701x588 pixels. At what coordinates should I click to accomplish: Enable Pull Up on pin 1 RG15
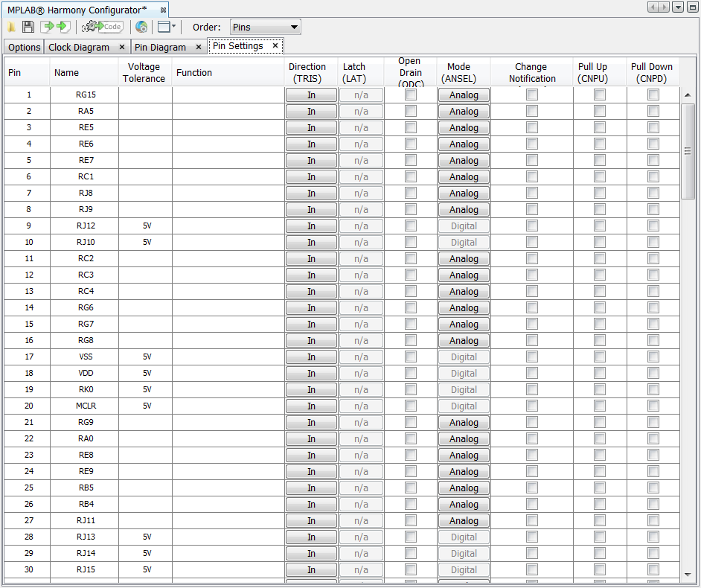point(599,95)
